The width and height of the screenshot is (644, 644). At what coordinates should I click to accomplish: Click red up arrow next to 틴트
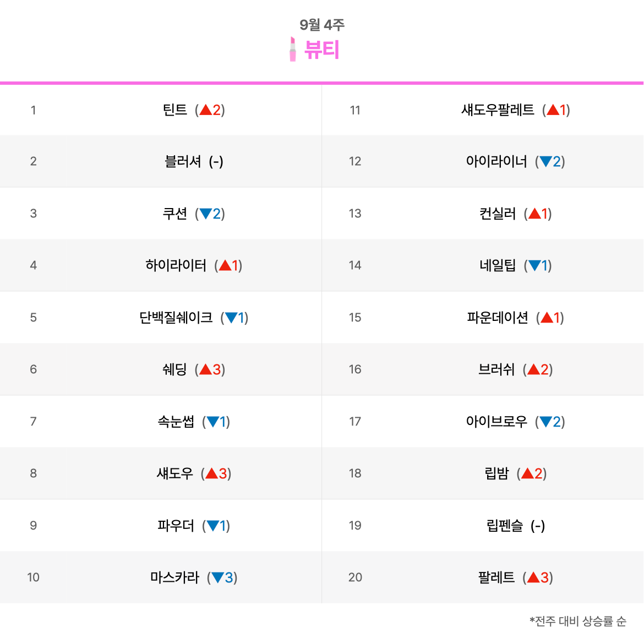(x=206, y=110)
